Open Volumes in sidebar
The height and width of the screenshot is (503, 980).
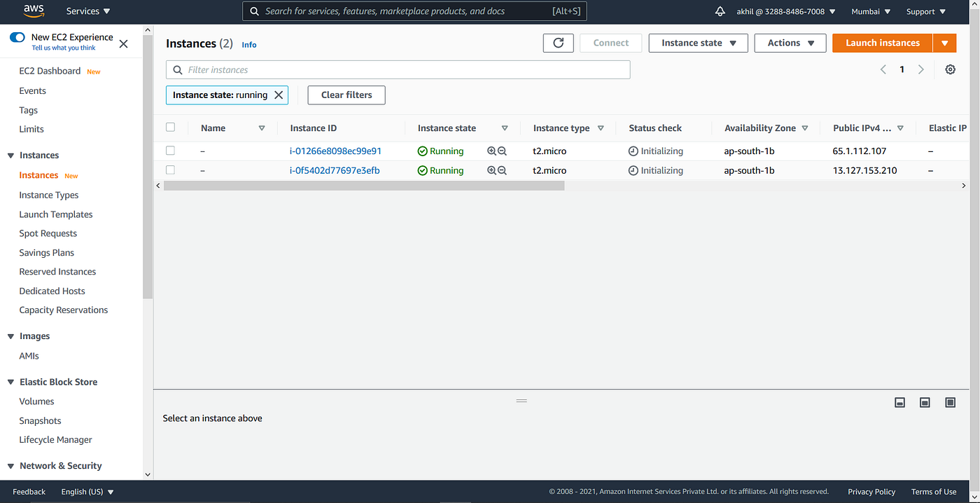pos(36,401)
